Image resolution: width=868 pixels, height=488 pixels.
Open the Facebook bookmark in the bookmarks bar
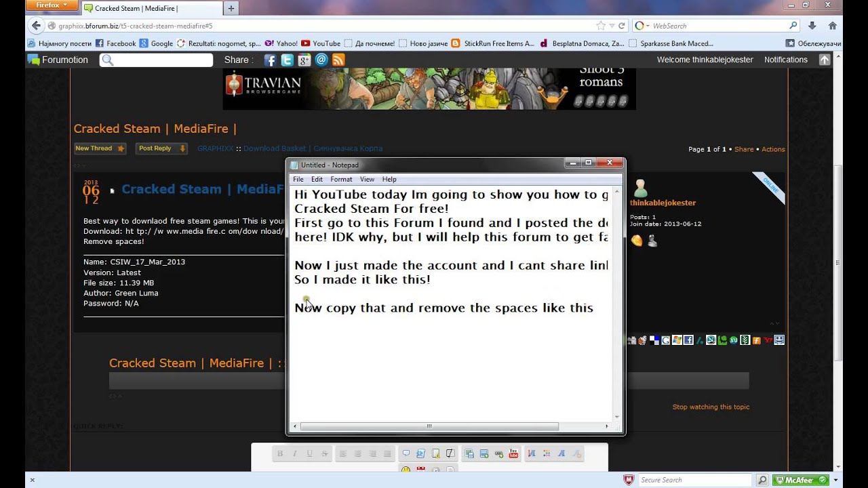[115, 43]
